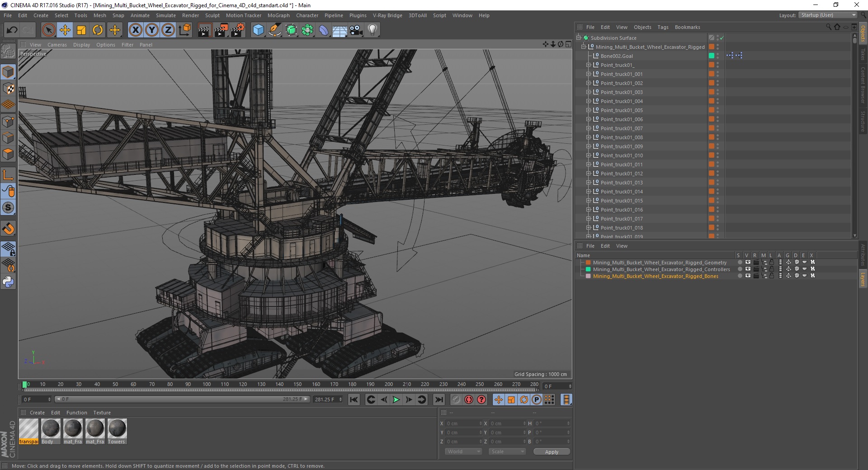The height and width of the screenshot is (470, 868).
Task: Open Edit Render Settings icon
Action: pyautogui.click(x=238, y=30)
